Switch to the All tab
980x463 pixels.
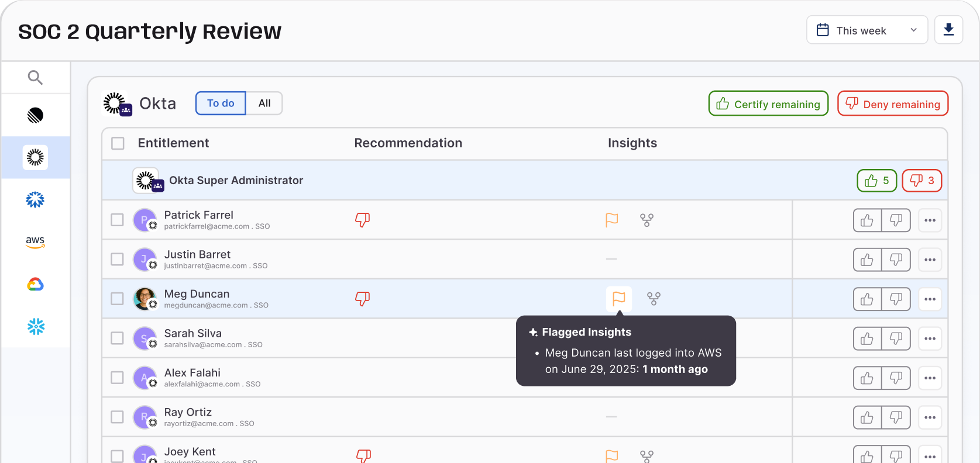click(264, 103)
